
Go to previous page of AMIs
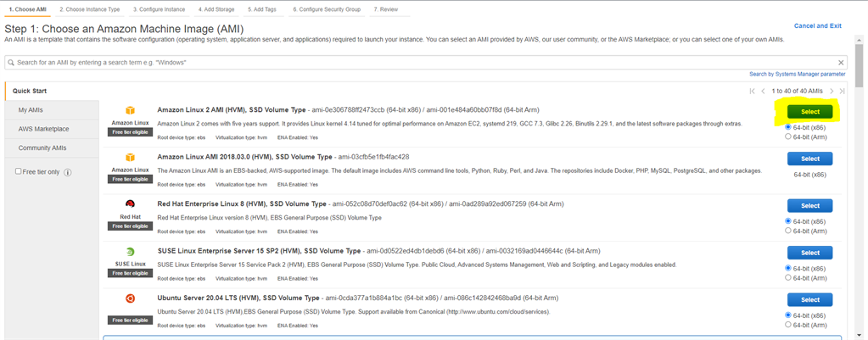click(764, 91)
